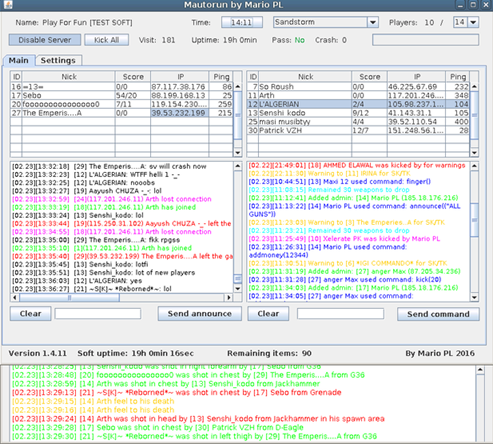
Task: Close the Mautorun window
Action: tap(486, 5)
